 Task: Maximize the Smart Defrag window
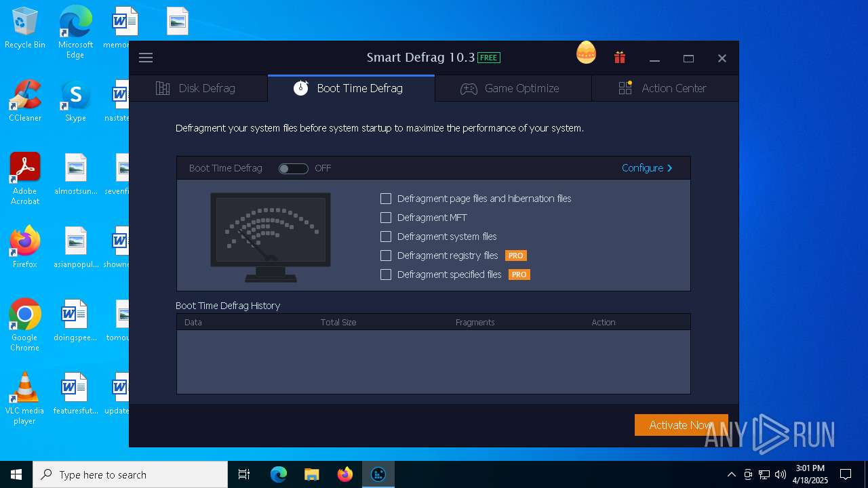pos(688,58)
